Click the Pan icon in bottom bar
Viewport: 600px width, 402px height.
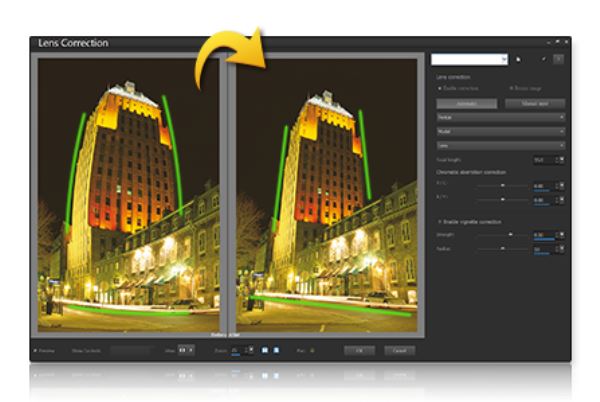(311, 351)
